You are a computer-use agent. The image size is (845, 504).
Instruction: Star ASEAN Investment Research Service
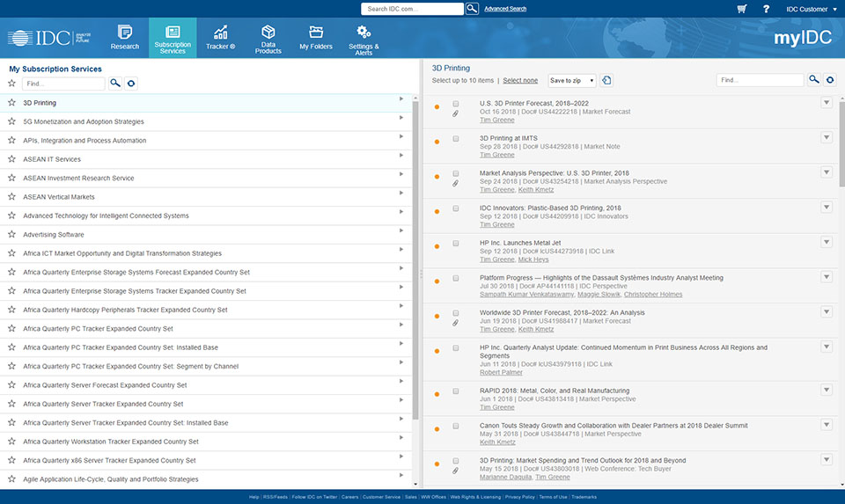pyautogui.click(x=11, y=178)
